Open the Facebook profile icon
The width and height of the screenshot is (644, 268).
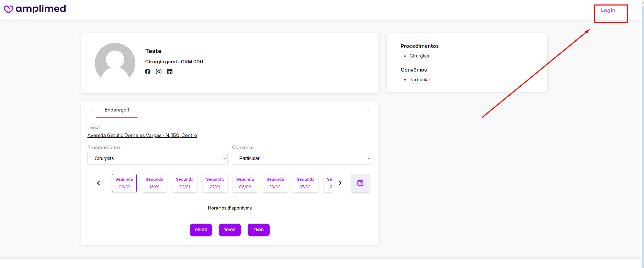click(148, 72)
